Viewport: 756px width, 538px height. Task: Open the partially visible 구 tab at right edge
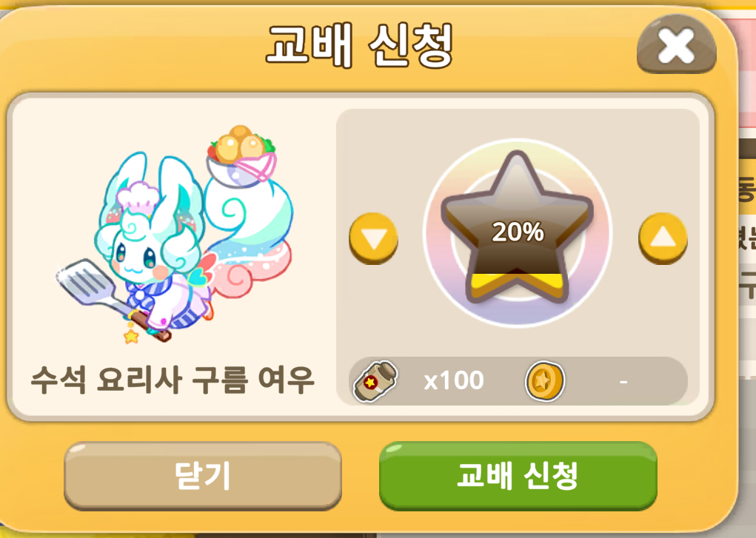747,286
